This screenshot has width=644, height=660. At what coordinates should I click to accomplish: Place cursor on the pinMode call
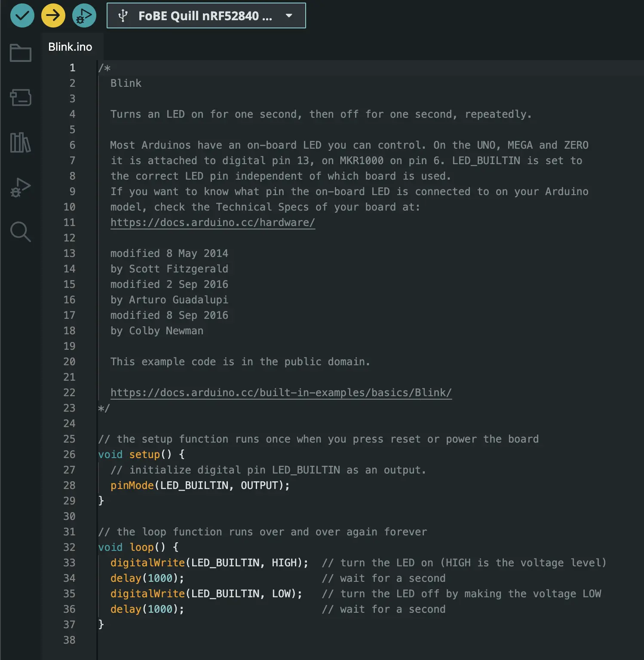pyautogui.click(x=132, y=485)
